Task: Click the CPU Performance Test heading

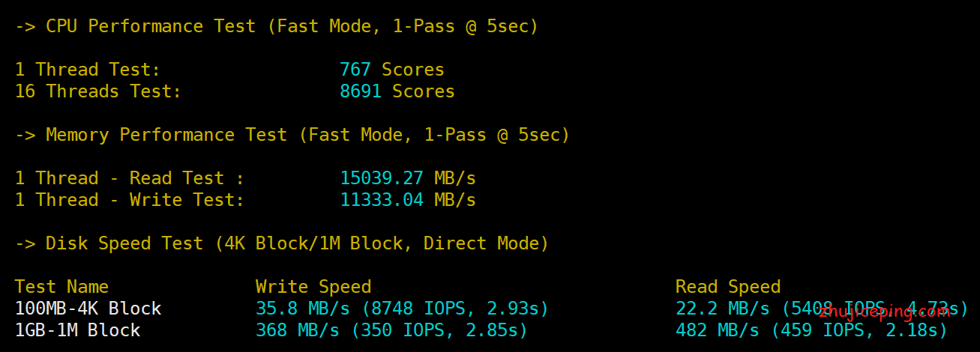Action: pos(277,26)
